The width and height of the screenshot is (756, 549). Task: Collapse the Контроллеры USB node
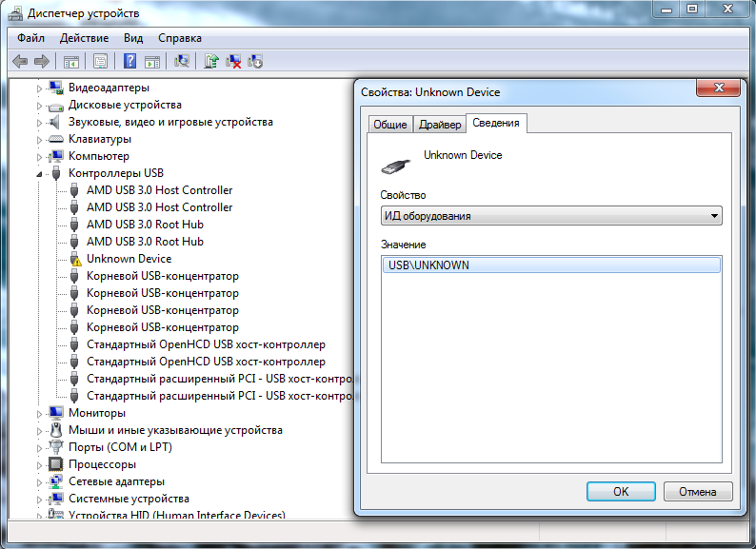point(40,174)
